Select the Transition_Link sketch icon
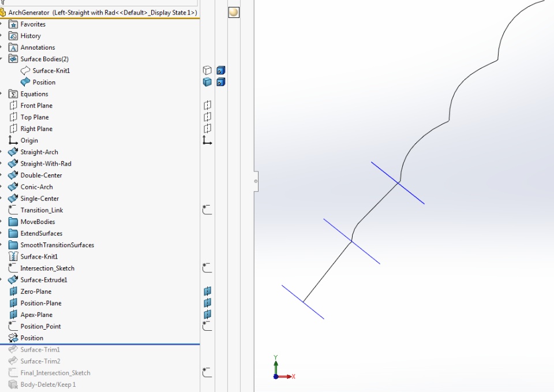Image resolution: width=554 pixels, height=392 pixels. 13,210
